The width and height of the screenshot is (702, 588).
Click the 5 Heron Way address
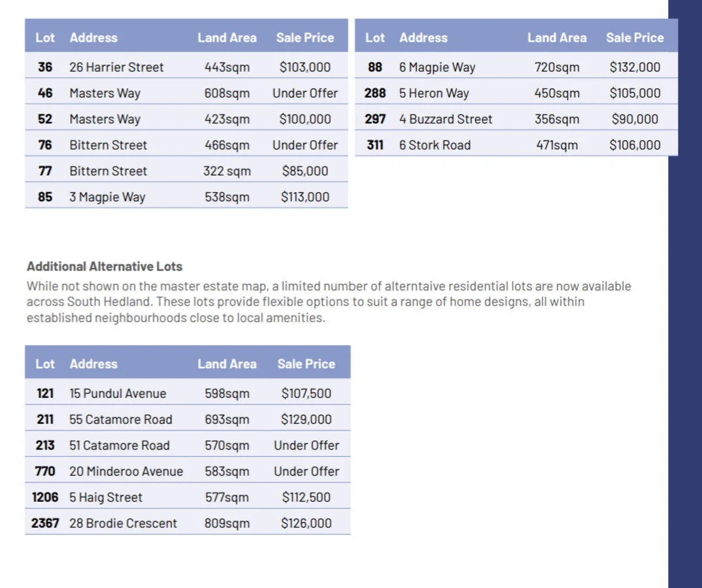(434, 93)
